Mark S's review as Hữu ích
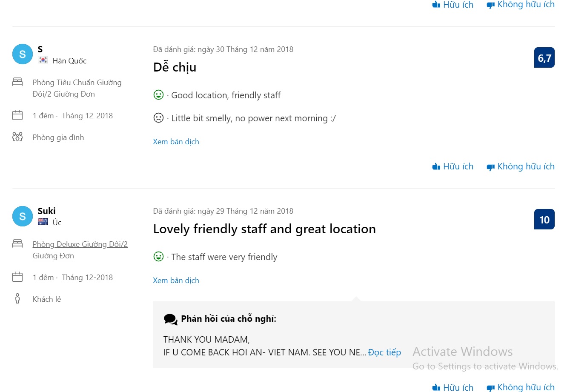570x392 pixels. pos(453,166)
